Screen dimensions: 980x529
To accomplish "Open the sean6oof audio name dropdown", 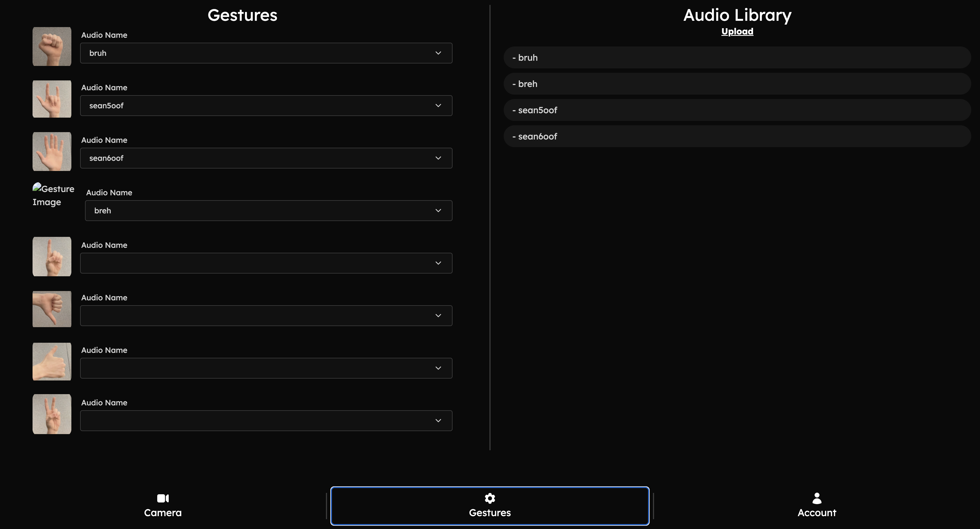I will pos(266,158).
